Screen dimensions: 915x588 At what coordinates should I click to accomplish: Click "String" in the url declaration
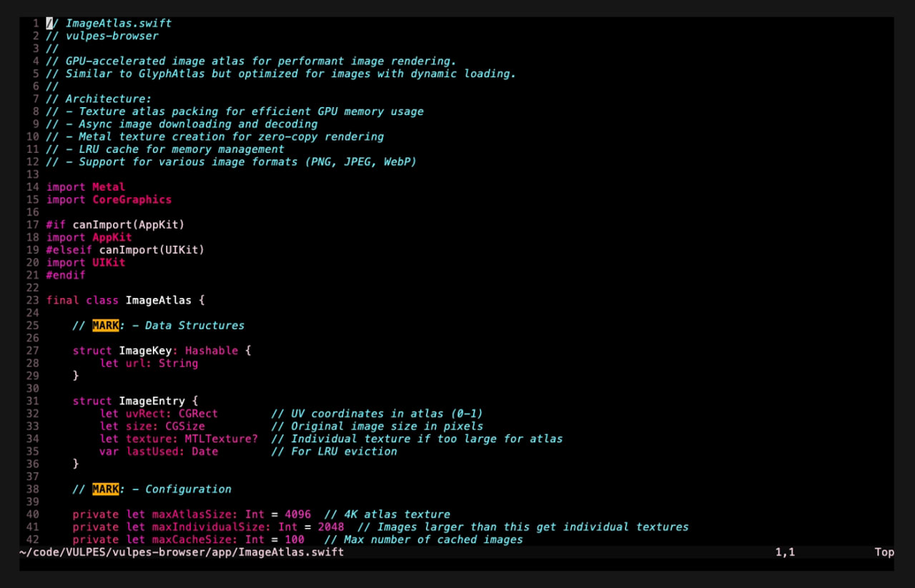click(x=179, y=363)
